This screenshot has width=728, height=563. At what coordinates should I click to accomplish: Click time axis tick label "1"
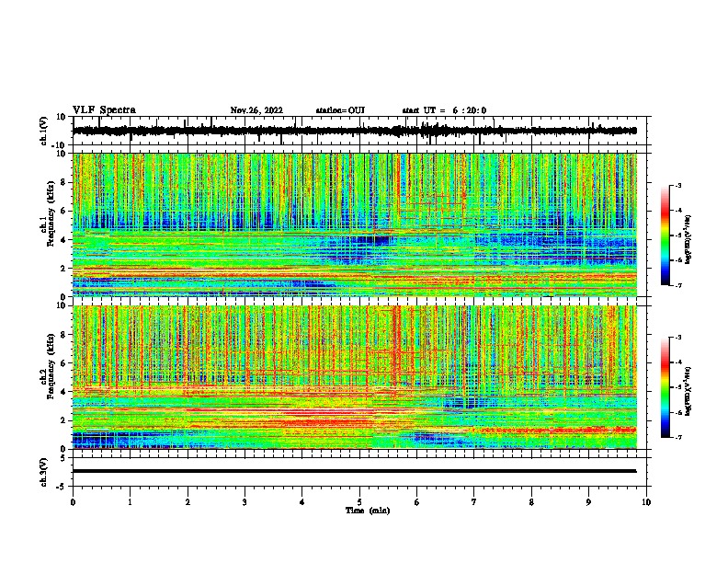point(130,502)
